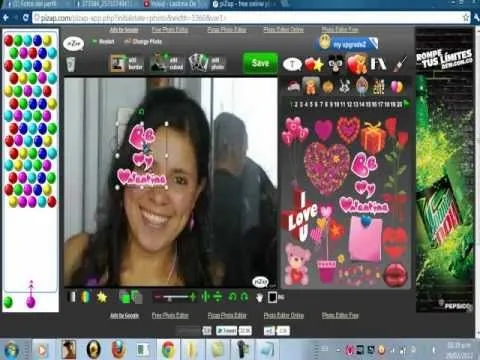Select the text speech bubble tool
The image size is (480, 360).
tap(292, 64)
